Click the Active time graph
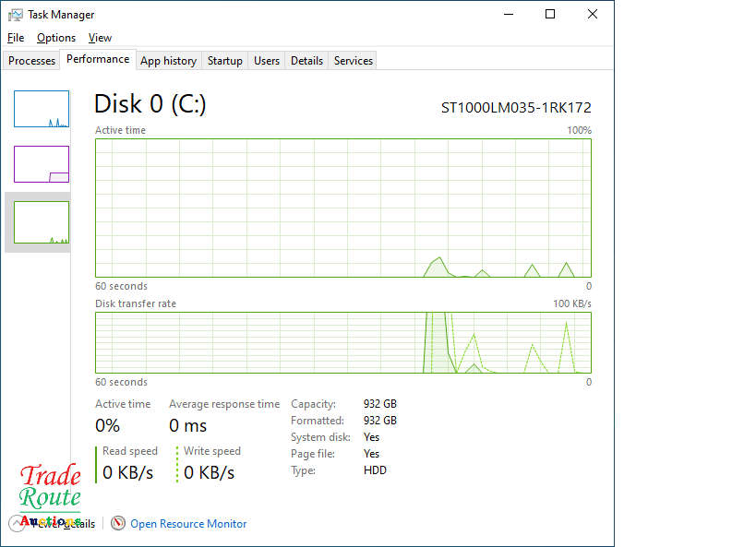 [342, 208]
